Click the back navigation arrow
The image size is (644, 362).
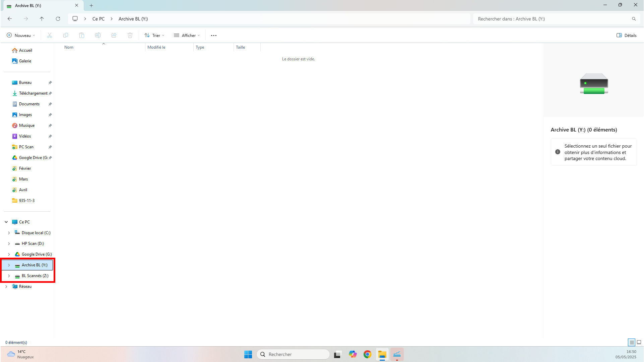coord(10,19)
